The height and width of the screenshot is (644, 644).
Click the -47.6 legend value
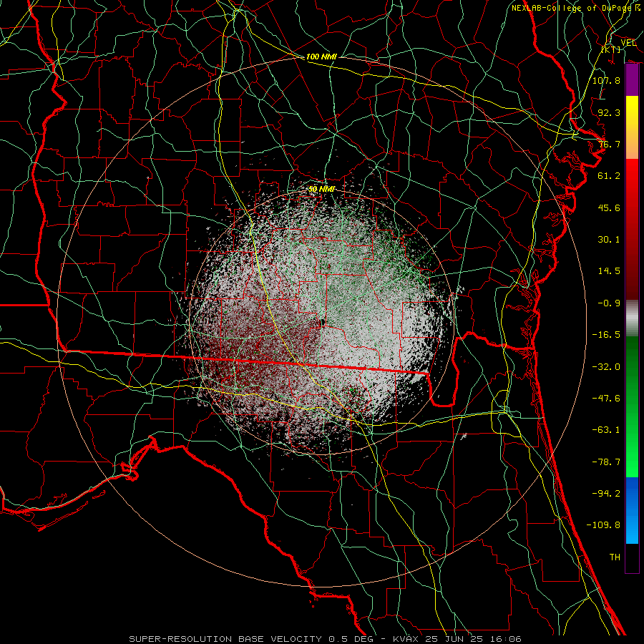[x=606, y=399]
